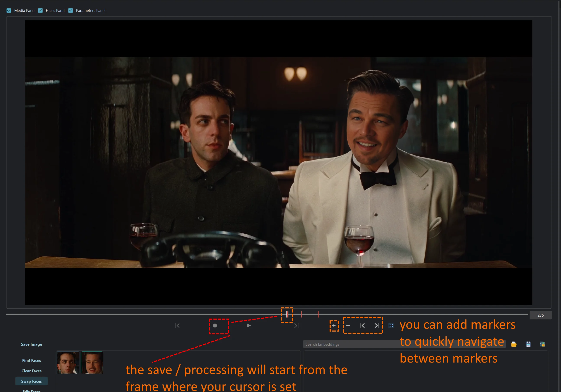Go to the previous marker
Image resolution: width=561 pixels, height=392 pixels.
363,326
